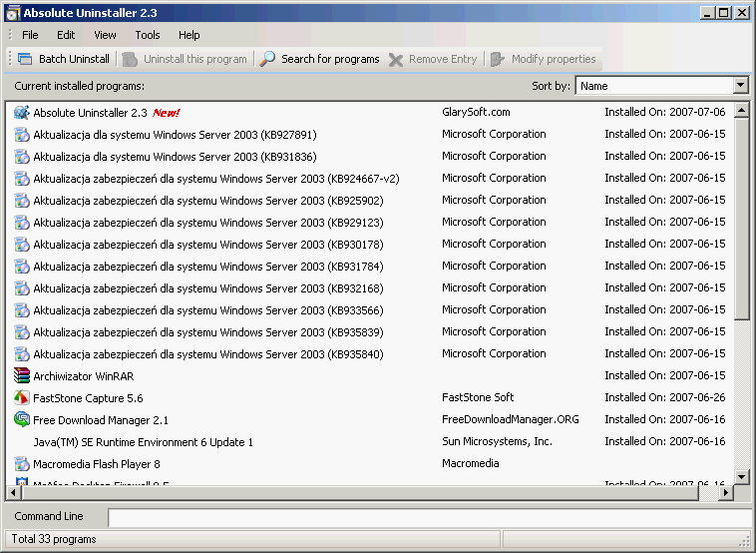Click Total 33 programs status text
Image resolution: width=756 pixels, height=553 pixels.
(x=54, y=539)
